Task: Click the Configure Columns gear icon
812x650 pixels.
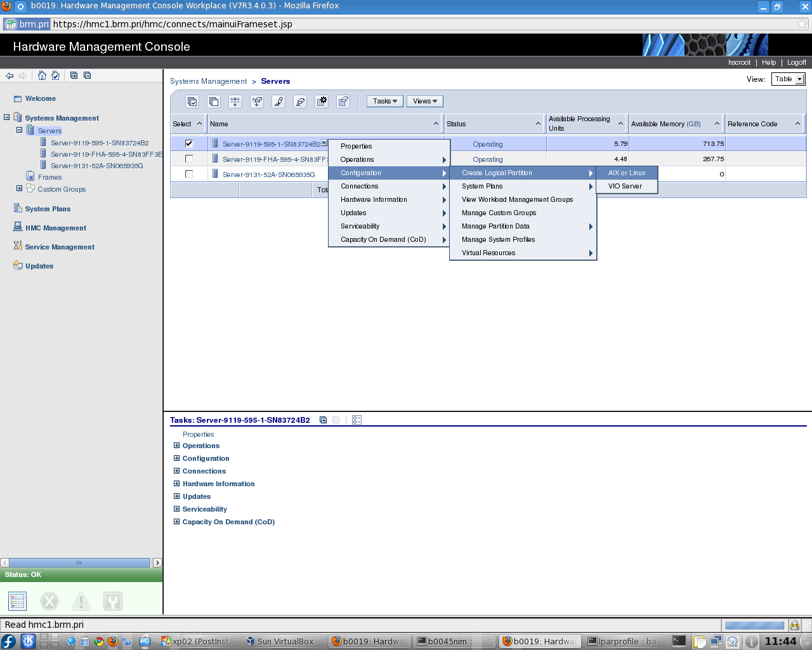Action: (322, 102)
